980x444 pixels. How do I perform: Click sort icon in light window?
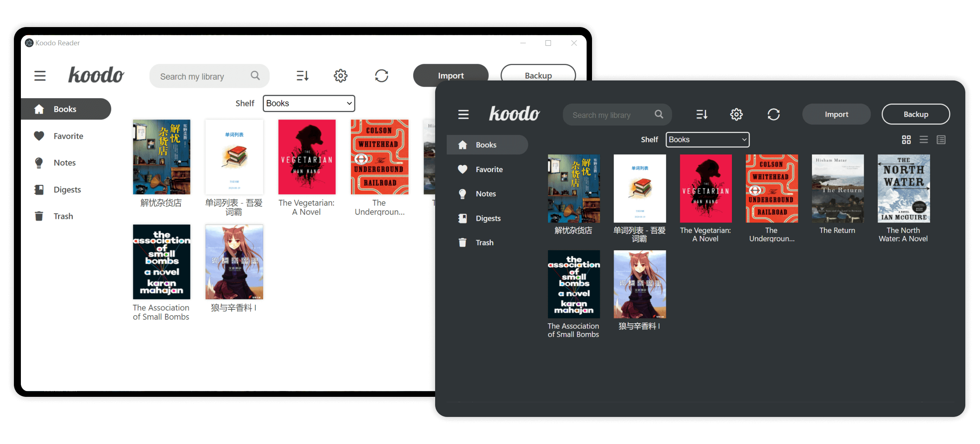point(302,76)
